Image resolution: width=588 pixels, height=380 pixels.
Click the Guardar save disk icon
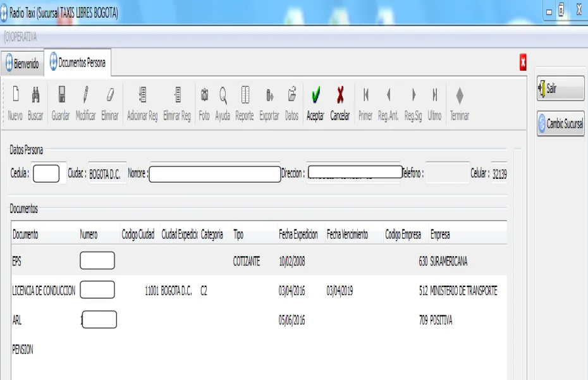[61, 103]
